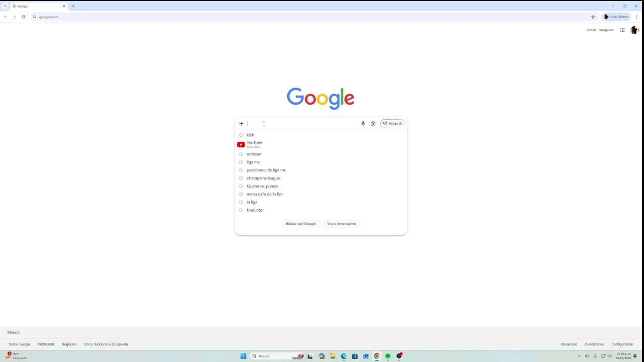Click the OneDrive cloud tray icon
Image resolution: width=644 pixels, height=362 pixels.
click(x=587, y=356)
